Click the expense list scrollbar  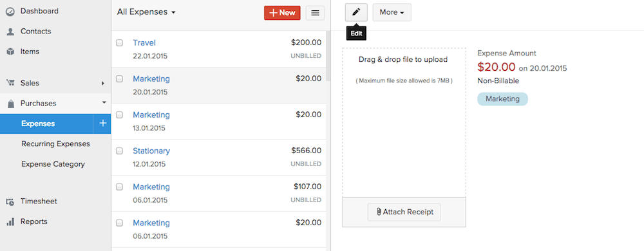(x=328, y=55)
